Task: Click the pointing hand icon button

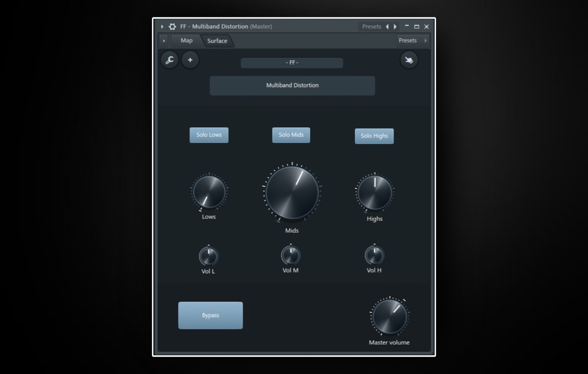Action: pyautogui.click(x=409, y=60)
